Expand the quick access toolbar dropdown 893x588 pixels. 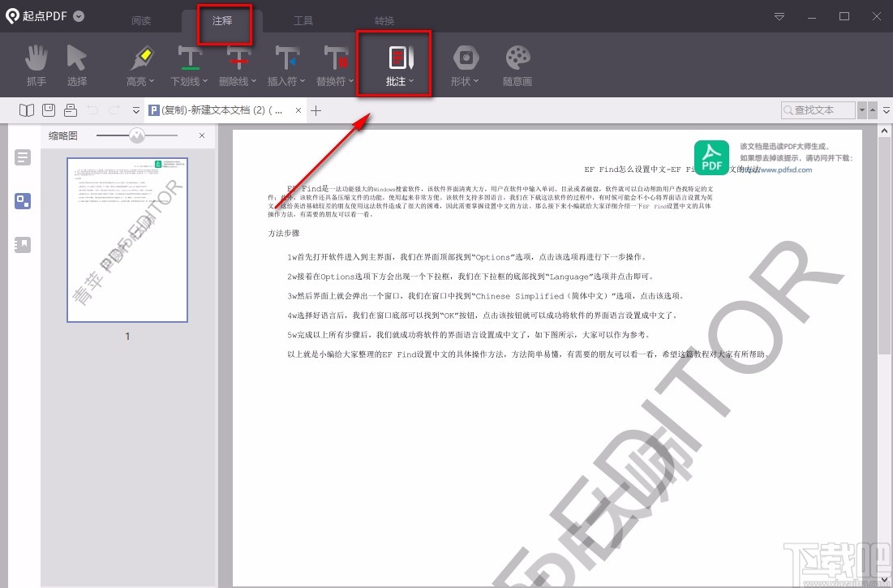(136, 109)
